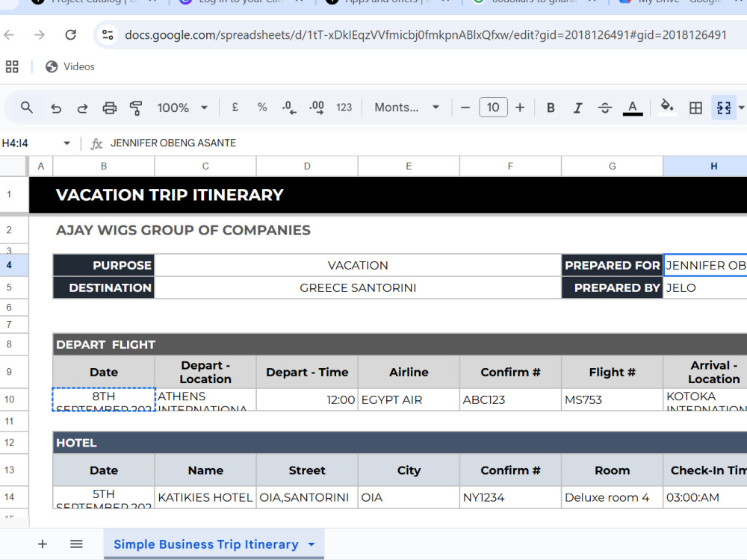This screenshot has width=747, height=560.
Task: Open more number formats (123)
Action: [344, 108]
